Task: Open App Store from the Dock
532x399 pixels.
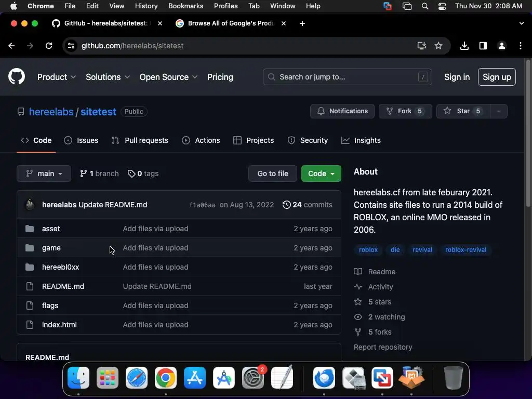Action: (195, 378)
